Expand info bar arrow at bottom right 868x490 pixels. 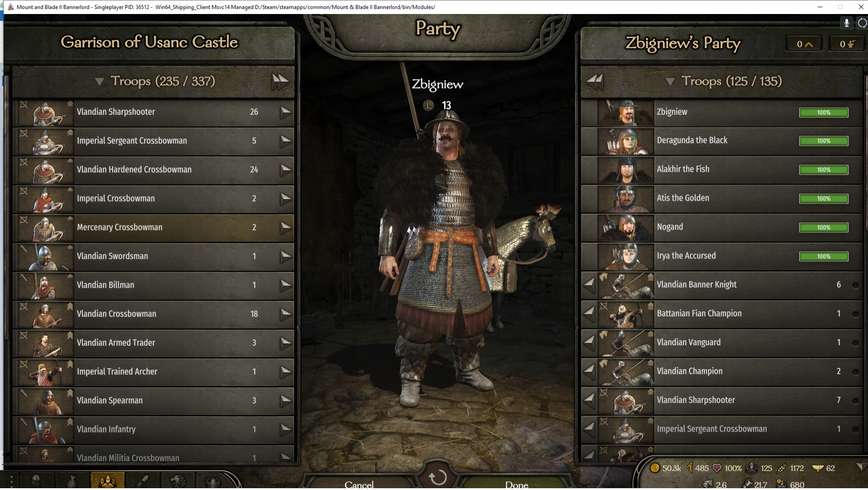pyautogui.click(x=860, y=467)
